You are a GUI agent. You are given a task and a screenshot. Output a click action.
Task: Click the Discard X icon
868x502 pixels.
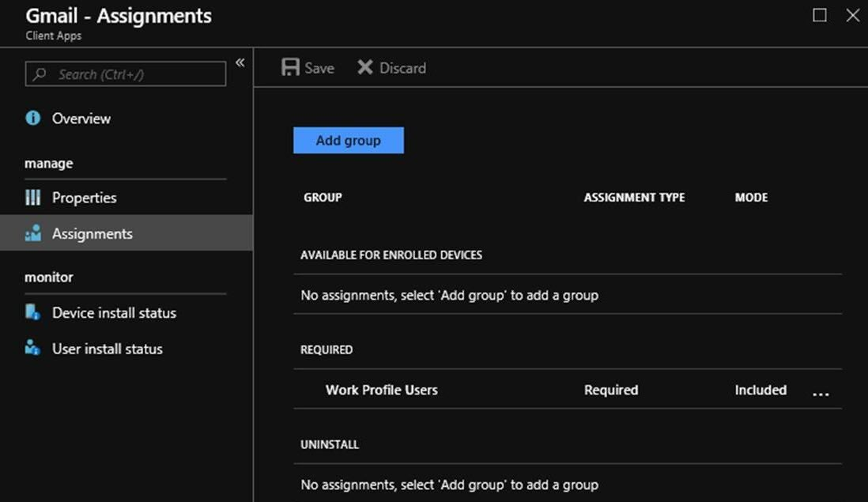pos(364,67)
